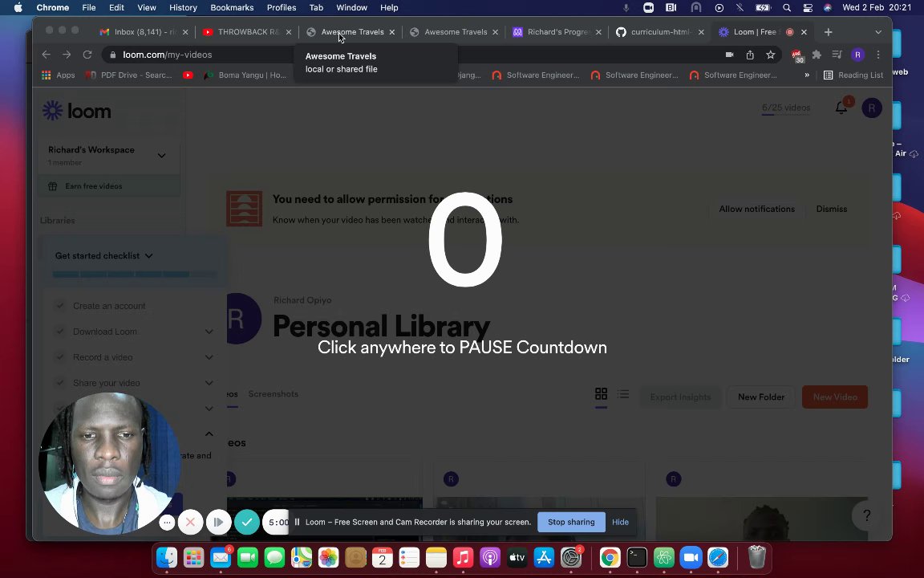
Task: Dismiss the notifications permission banner
Action: (832, 209)
